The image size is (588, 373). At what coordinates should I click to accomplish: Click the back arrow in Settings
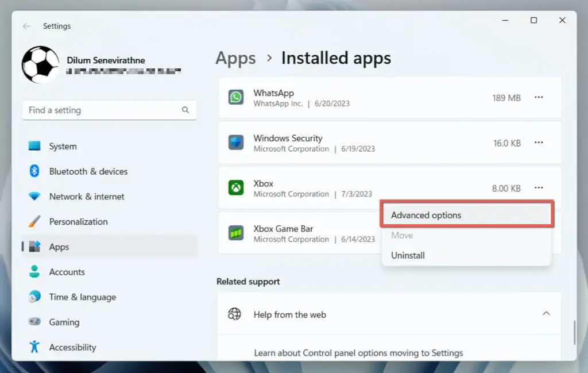point(26,26)
